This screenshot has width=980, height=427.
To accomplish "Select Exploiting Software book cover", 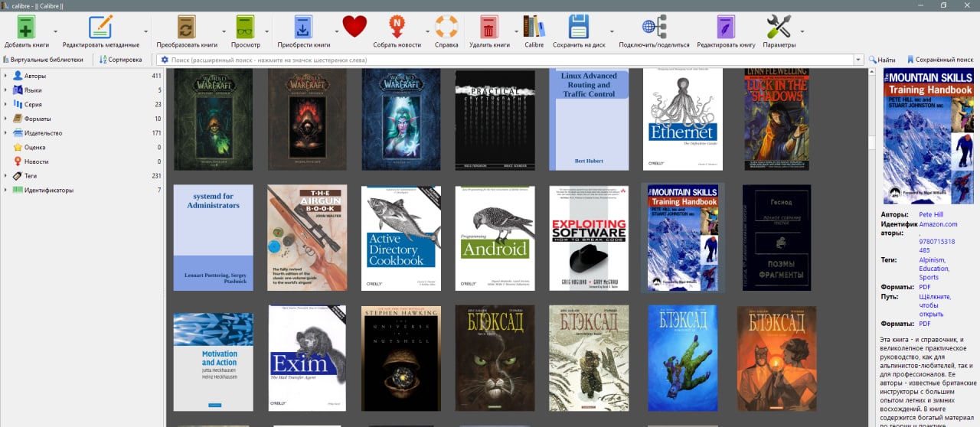I will (x=589, y=237).
